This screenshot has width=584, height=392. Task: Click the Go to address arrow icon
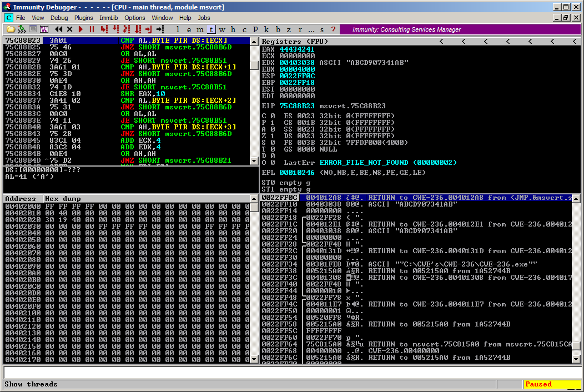click(x=160, y=29)
